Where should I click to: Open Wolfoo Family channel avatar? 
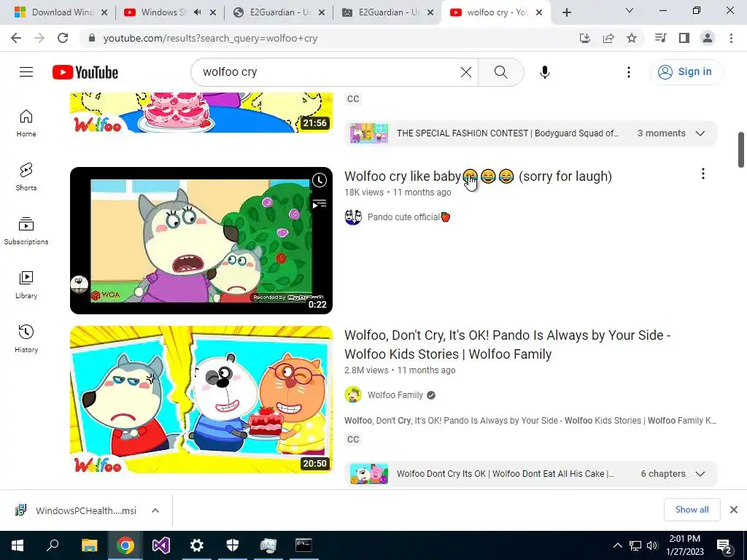tap(353, 394)
